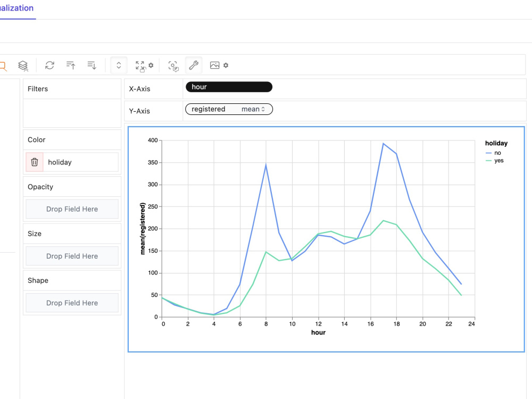
Task: Click the X-Axis label
Action: pyautogui.click(x=139, y=89)
